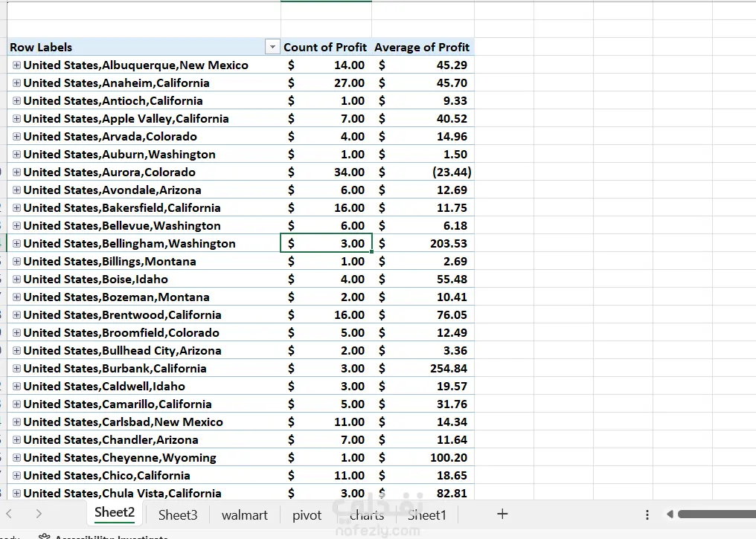Select the Average of Profit header cell
The width and height of the screenshot is (756, 539).
click(423, 47)
